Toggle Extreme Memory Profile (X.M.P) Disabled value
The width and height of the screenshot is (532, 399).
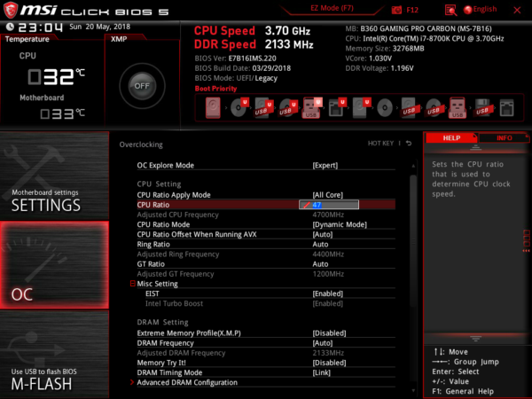click(329, 333)
